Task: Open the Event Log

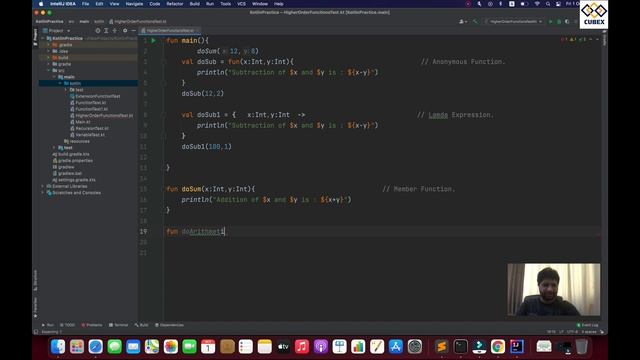Action: tap(587, 325)
